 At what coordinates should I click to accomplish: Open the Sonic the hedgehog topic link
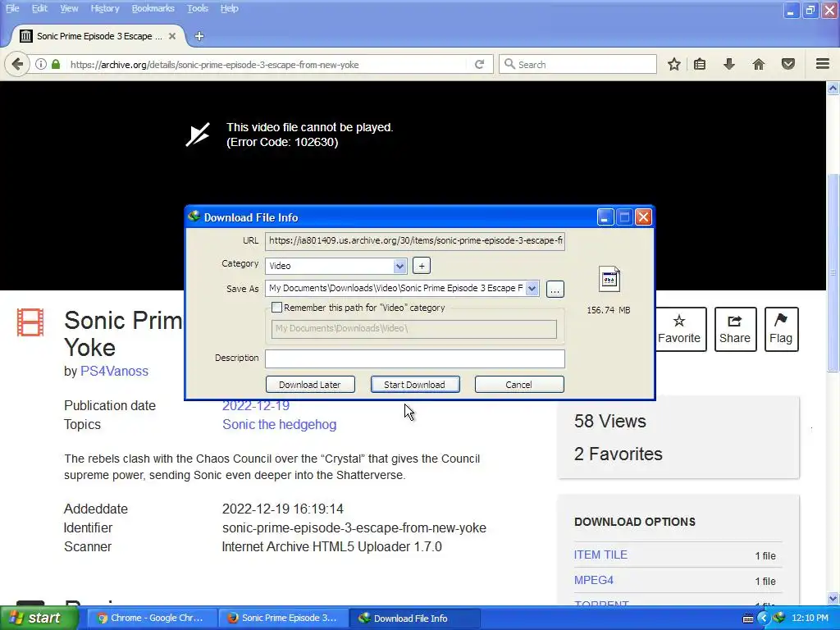click(279, 424)
